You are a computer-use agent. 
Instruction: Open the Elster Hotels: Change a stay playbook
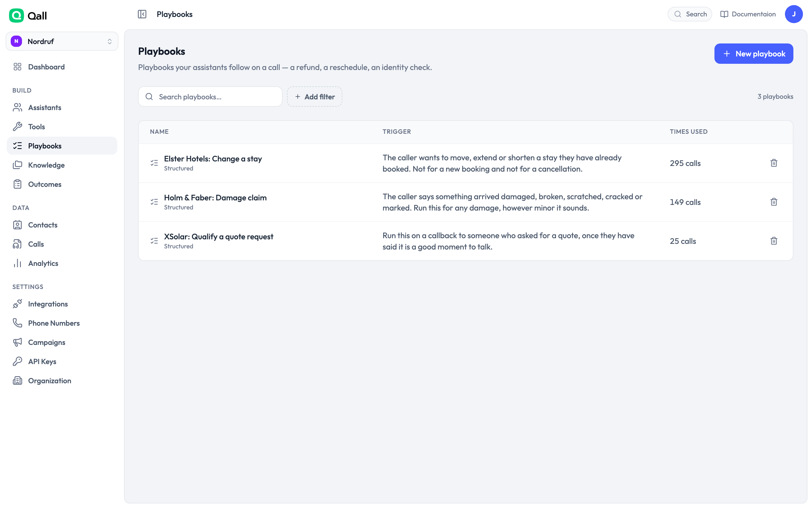tap(213, 159)
